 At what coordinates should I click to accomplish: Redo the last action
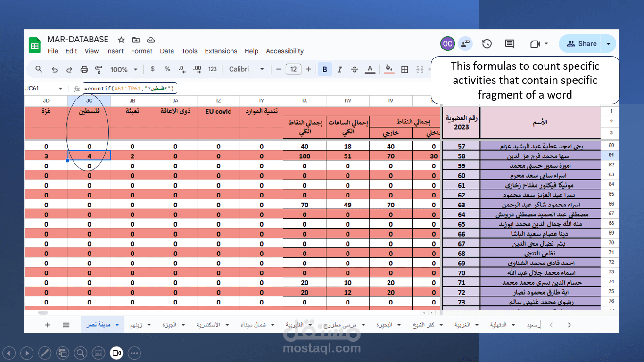coord(69,69)
